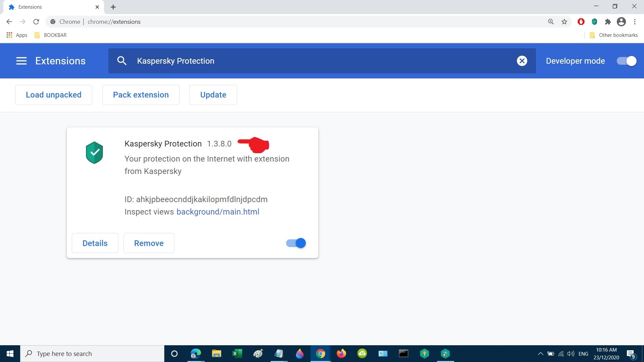Viewport: 644px width, 362px height.
Task: Bookmark this page with star icon
Action: [564, 22]
